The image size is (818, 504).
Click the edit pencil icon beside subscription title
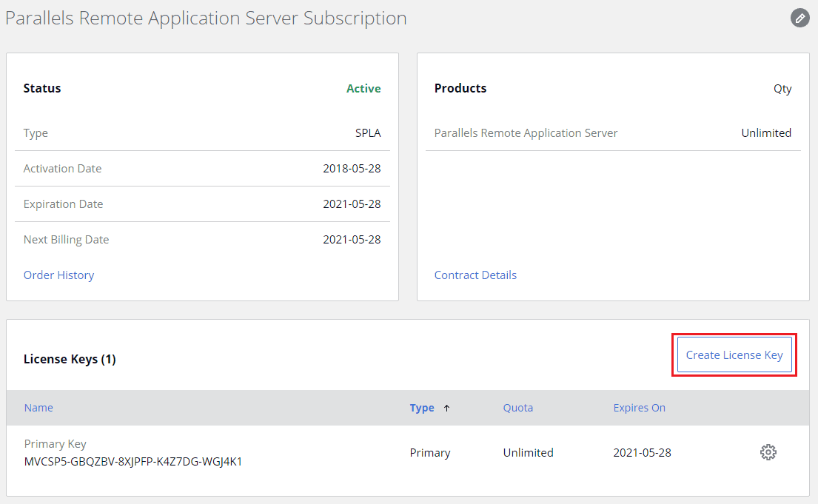(x=799, y=18)
